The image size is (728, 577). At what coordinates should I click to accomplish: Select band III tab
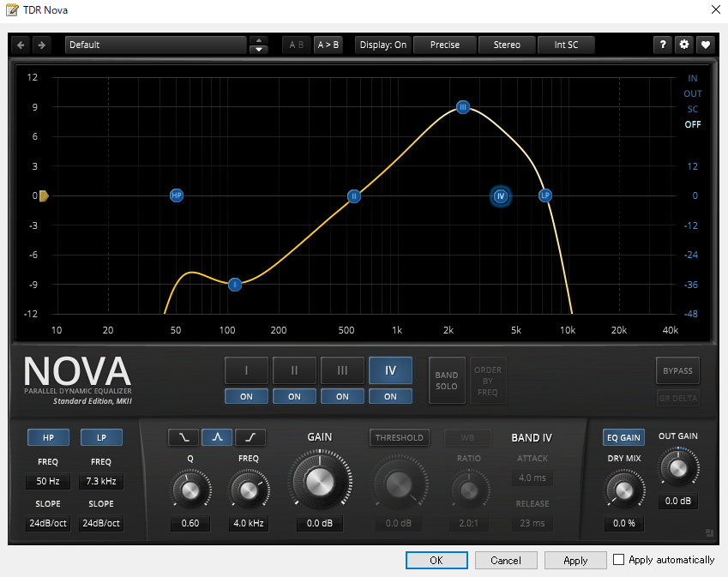pos(342,370)
